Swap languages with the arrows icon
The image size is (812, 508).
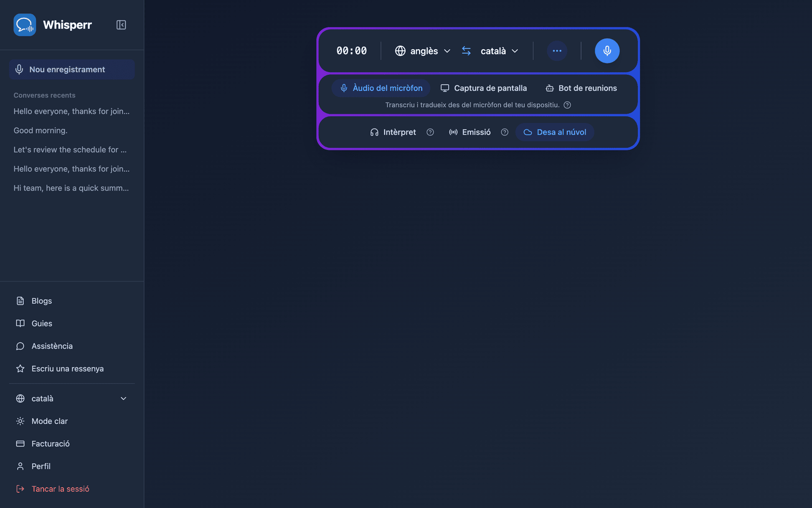pyautogui.click(x=466, y=51)
